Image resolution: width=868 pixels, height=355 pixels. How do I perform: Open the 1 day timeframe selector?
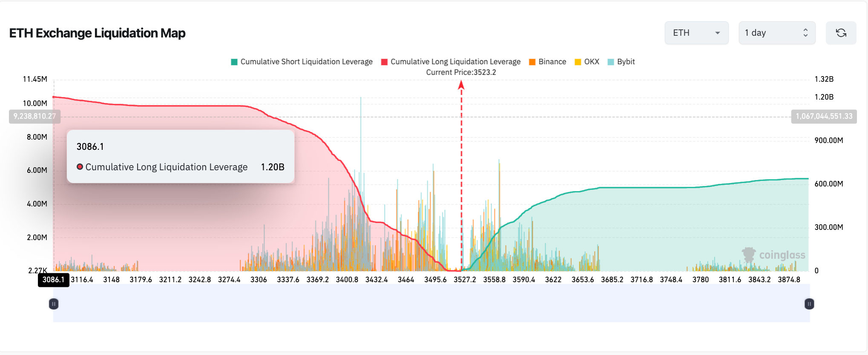pos(777,33)
